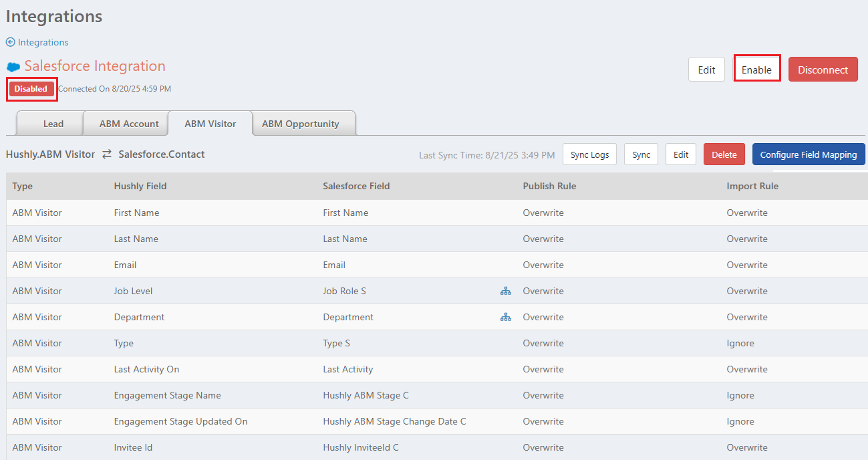The height and width of the screenshot is (460, 868).
Task: Select the Salesforce.Contact label
Action: point(162,154)
